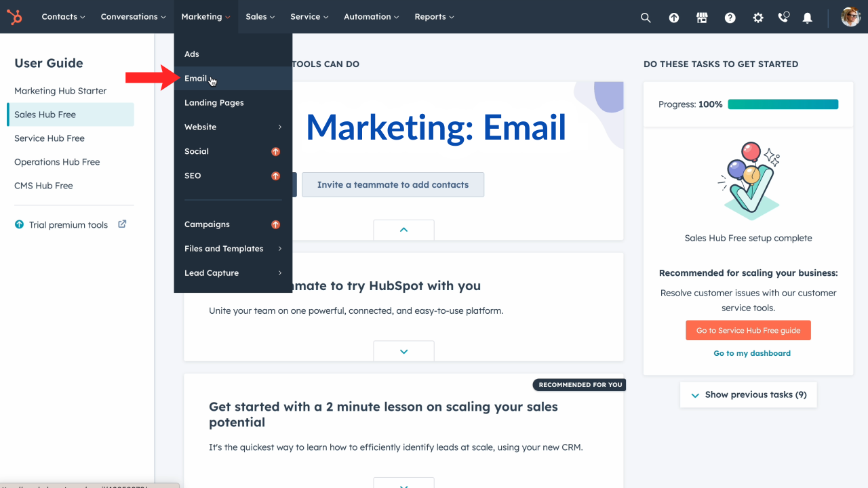The height and width of the screenshot is (488, 868).
Task: Open Operations Hub Free guide
Action: point(57,162)
